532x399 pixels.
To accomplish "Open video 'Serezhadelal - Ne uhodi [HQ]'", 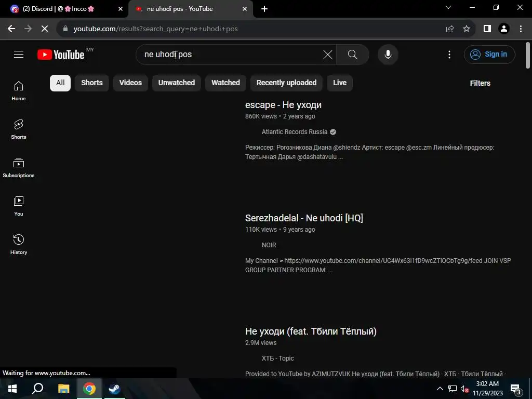I will click(x=304, y=218).
